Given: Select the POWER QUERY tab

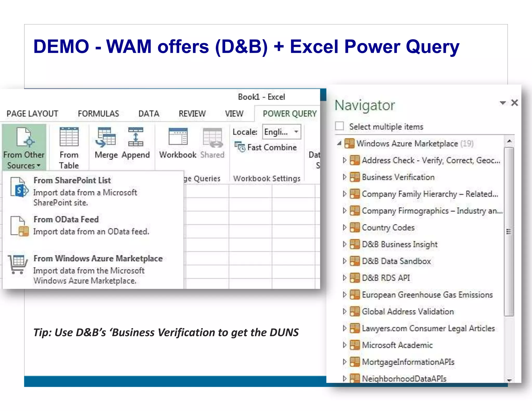Looking at the screenshot, I should (x=290, y=114).
